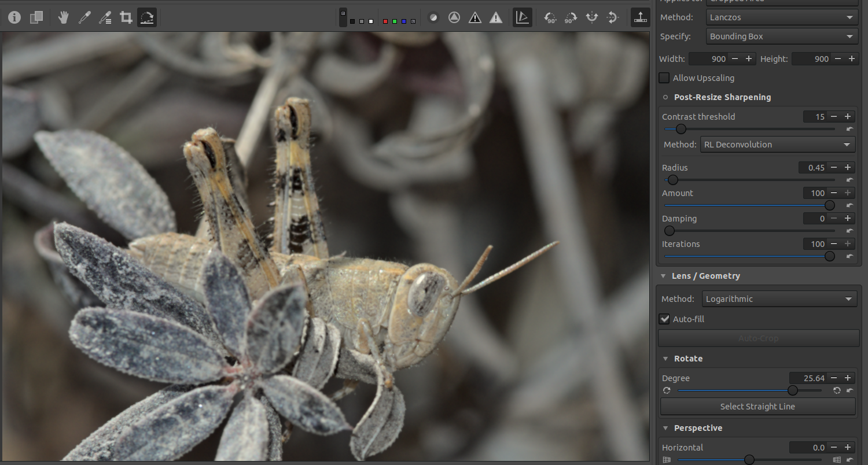This screenshot has width=868, height=465.
Task: Click the Select Straight Line button
Action: click(x=757, y=407)
